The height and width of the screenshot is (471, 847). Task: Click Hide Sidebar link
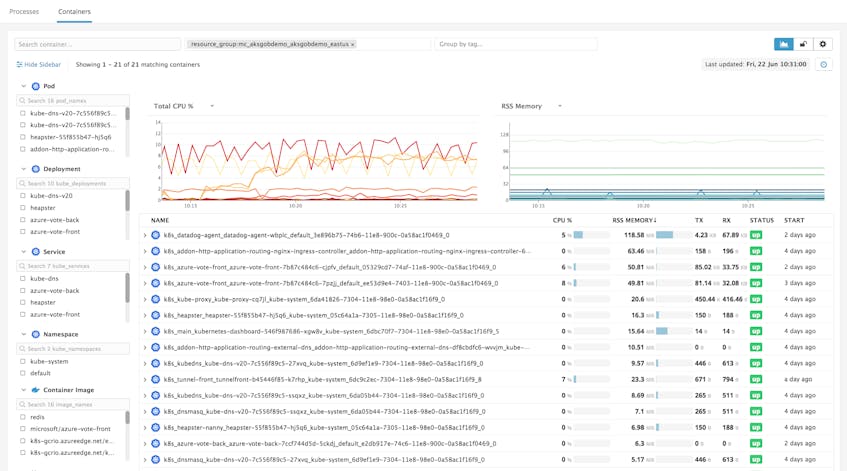click(x=38, y=64)
